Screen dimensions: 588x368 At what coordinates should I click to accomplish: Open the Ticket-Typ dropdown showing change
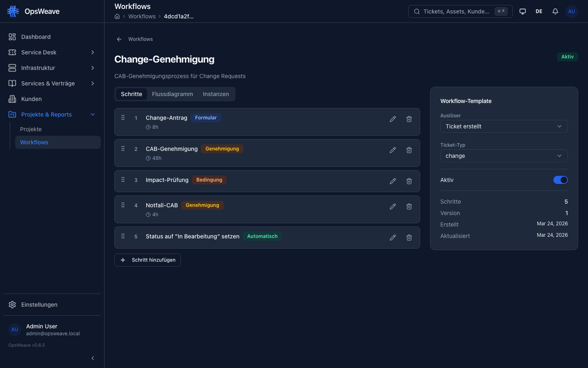503,156
